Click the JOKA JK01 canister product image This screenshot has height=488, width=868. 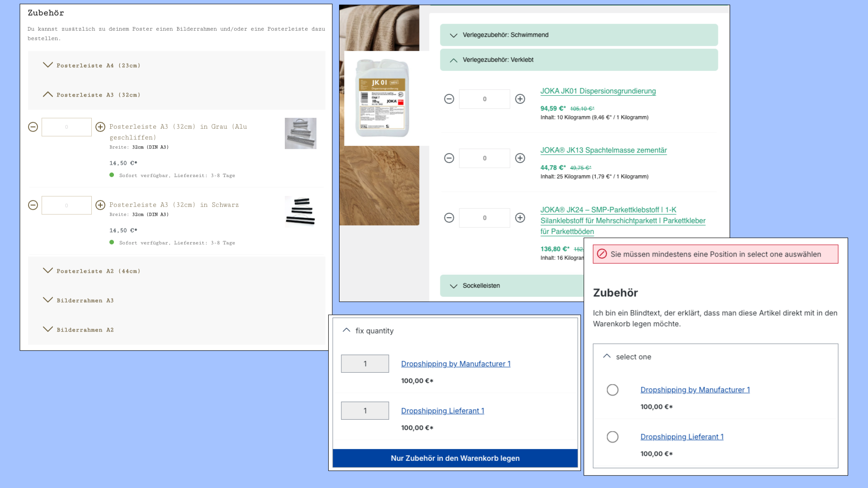(x=382, y=98)
